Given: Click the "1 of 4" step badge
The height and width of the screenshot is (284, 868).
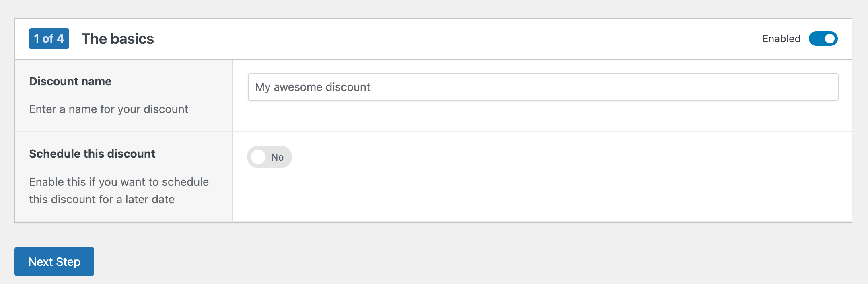Looking at the screenshot, I should click(49, 39).
